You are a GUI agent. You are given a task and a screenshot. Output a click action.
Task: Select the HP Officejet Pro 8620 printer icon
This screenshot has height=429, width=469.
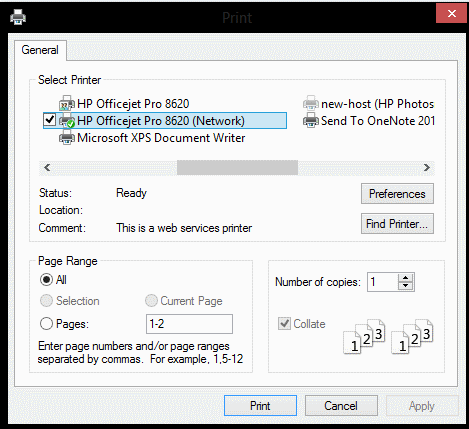pos(67,104)
